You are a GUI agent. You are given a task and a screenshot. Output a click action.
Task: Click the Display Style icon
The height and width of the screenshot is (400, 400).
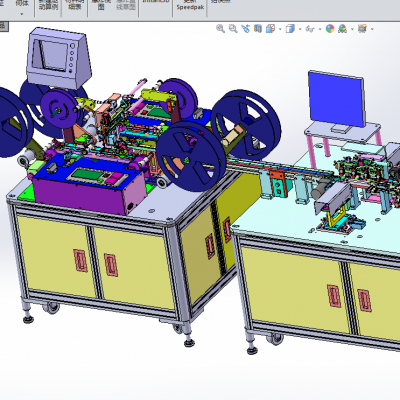pyautogui.click(x=290, y=29)
